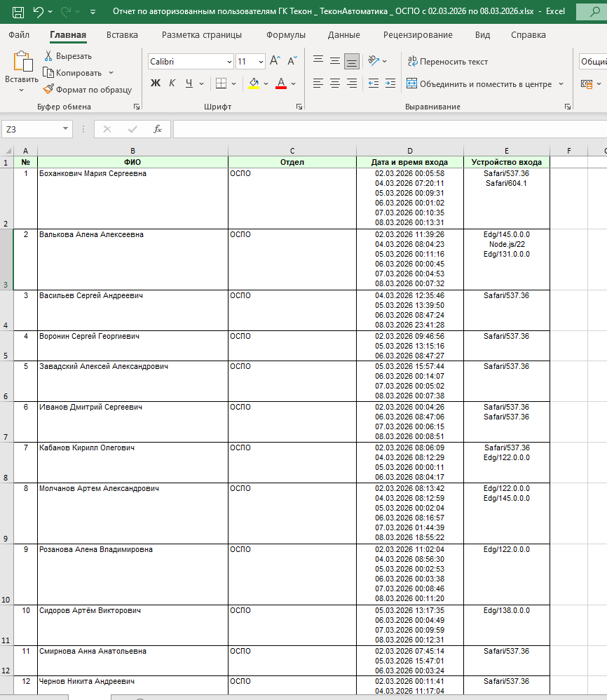Click the Select All corner triangle
Screen dimensions: 607x700
coord(7,151)
